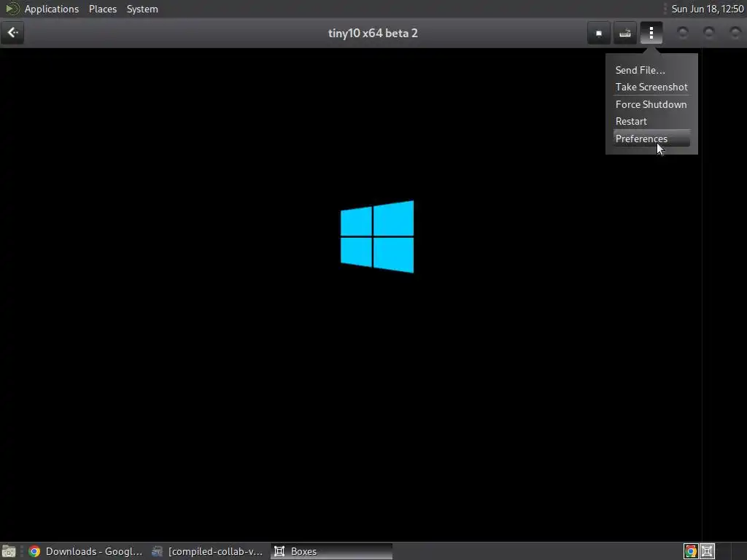Click the fullscreen square icon in header
The image size is (747, 560).
coord(599,33)
